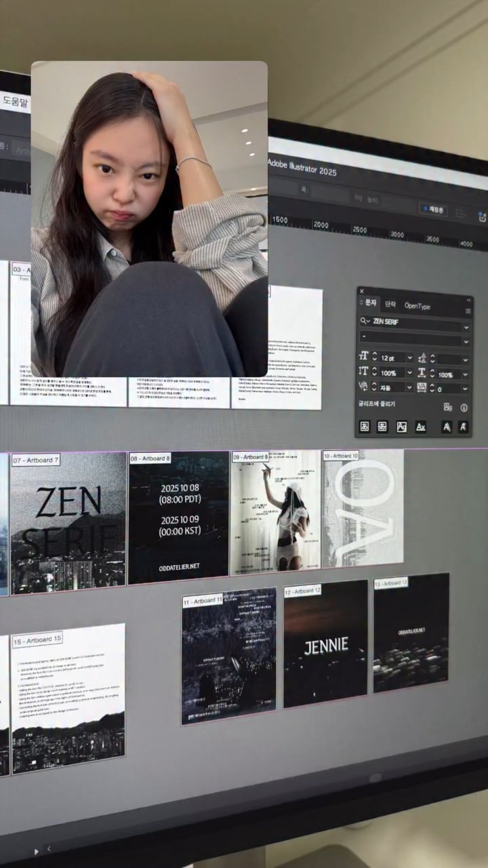Open the 12 pt font size dropdown

409,357
